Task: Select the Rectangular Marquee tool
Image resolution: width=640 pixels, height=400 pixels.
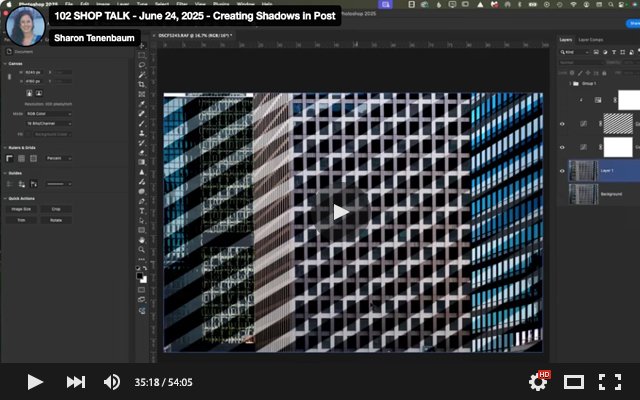Action: (x=142, y=55)
